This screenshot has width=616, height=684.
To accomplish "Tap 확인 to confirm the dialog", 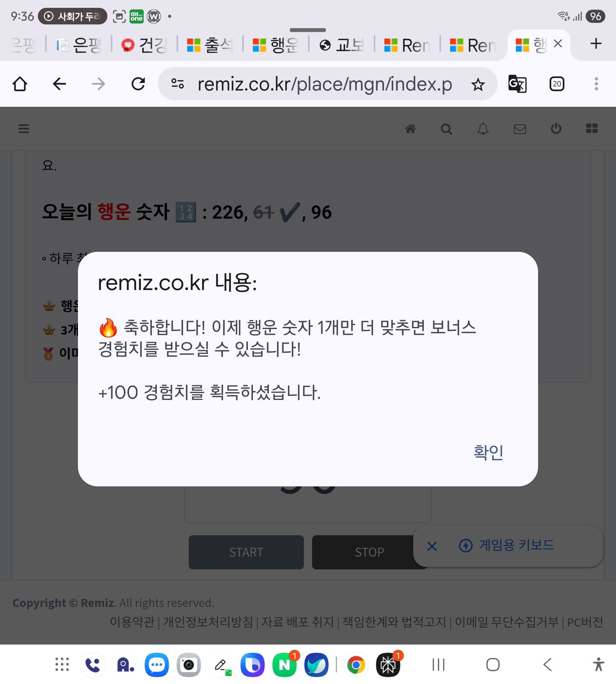I will [488, 452].
